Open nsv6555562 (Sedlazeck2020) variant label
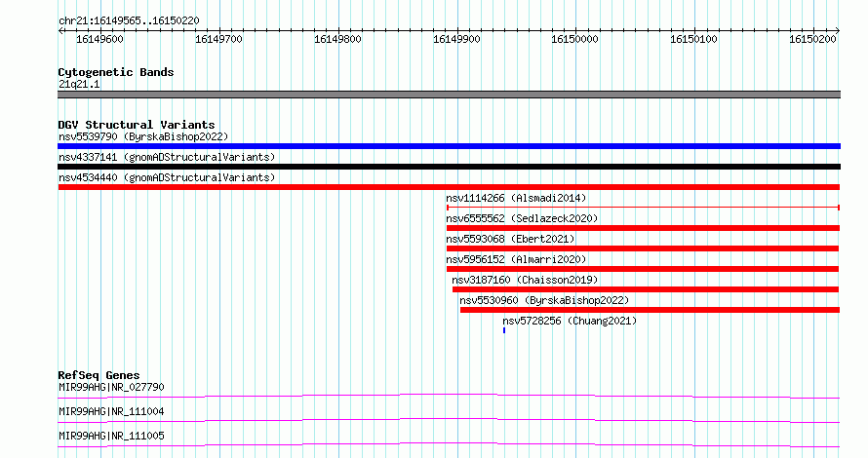 point(522,218)
